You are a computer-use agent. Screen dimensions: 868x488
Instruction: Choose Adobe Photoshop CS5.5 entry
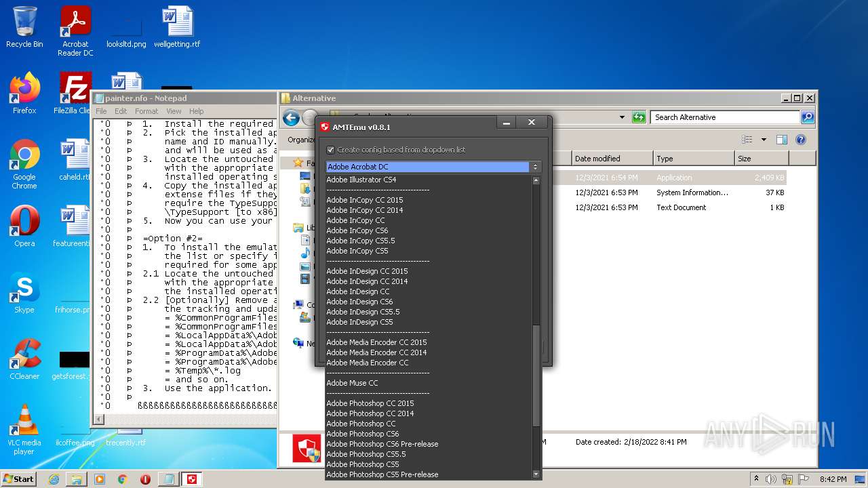pos(428,454)
